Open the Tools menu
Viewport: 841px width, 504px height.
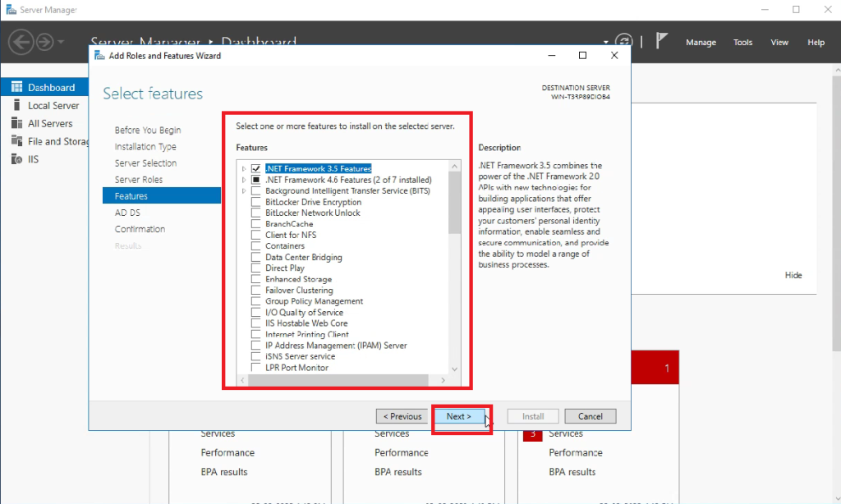(x=742, y=41)
